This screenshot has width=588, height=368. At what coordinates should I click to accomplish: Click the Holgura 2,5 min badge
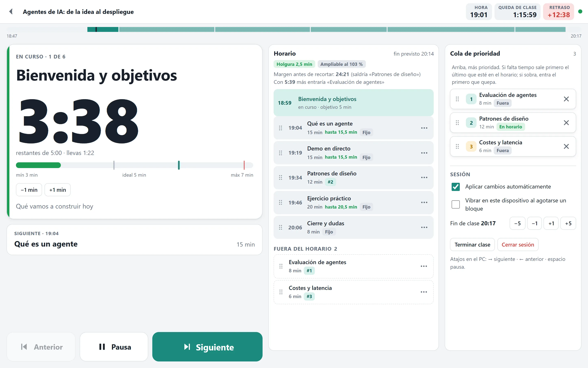click(x=294, y=64)
